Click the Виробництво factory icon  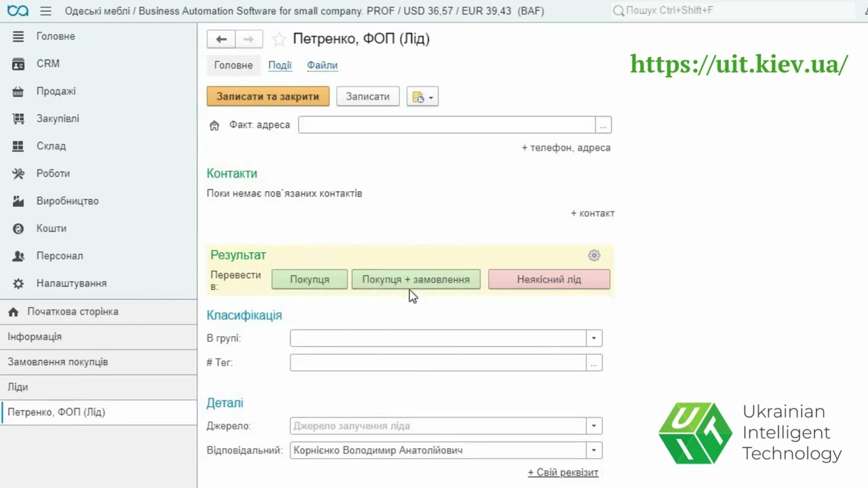tap(18, 201)
